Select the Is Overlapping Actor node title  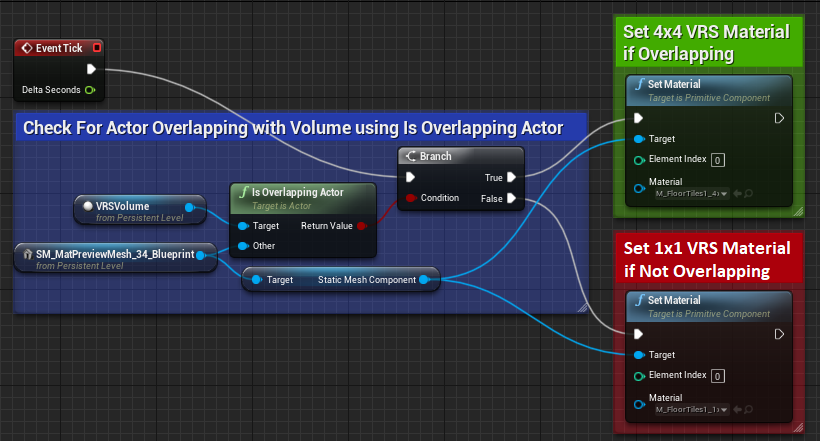302,193
